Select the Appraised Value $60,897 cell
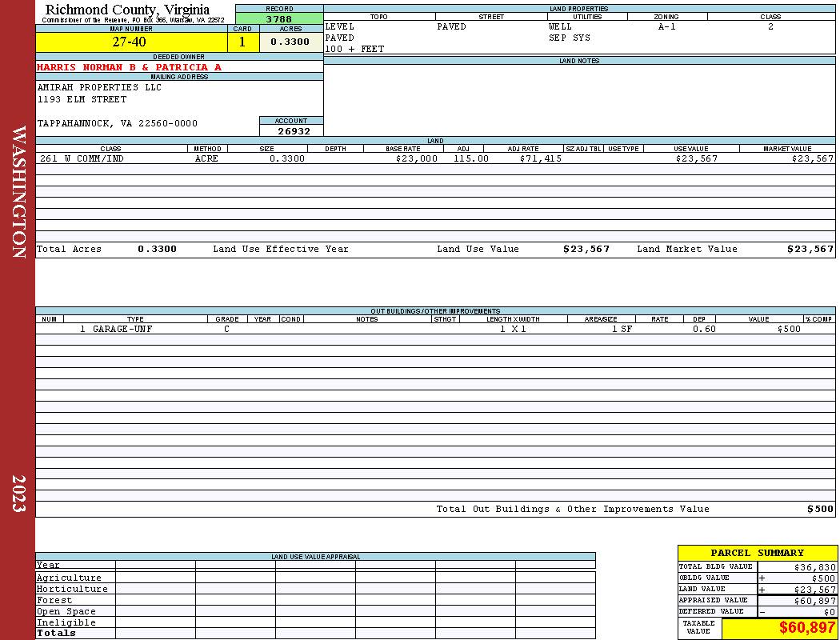The width and height of the screenshot is (840, 640). [x=797, y=600]
